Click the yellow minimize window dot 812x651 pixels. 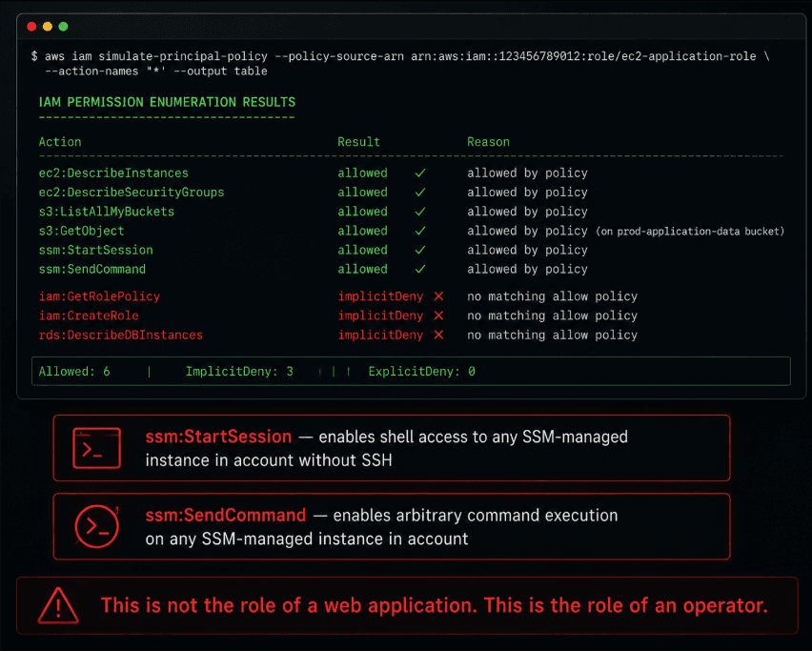point(48,27)
